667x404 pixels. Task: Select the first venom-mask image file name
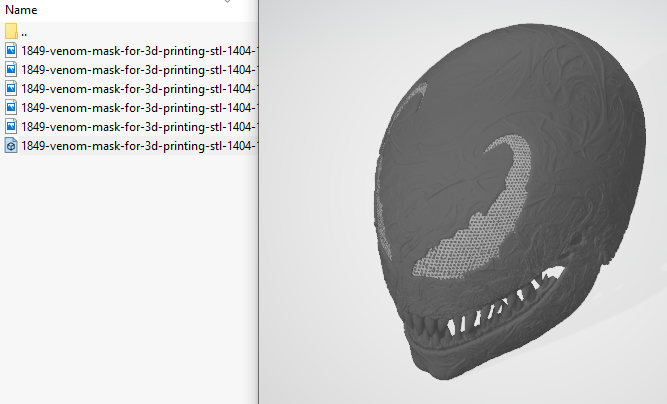click(139, 51)
